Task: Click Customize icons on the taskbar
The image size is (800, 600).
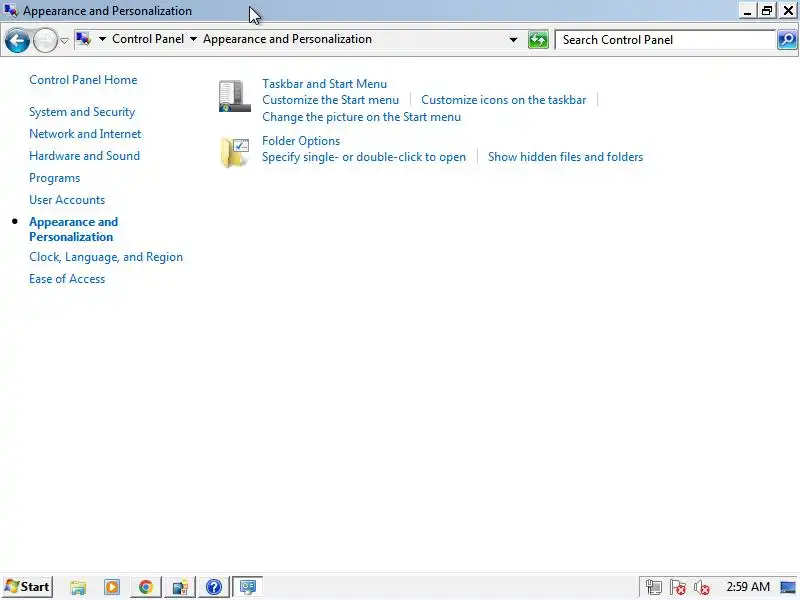Action: pos(504,100)
